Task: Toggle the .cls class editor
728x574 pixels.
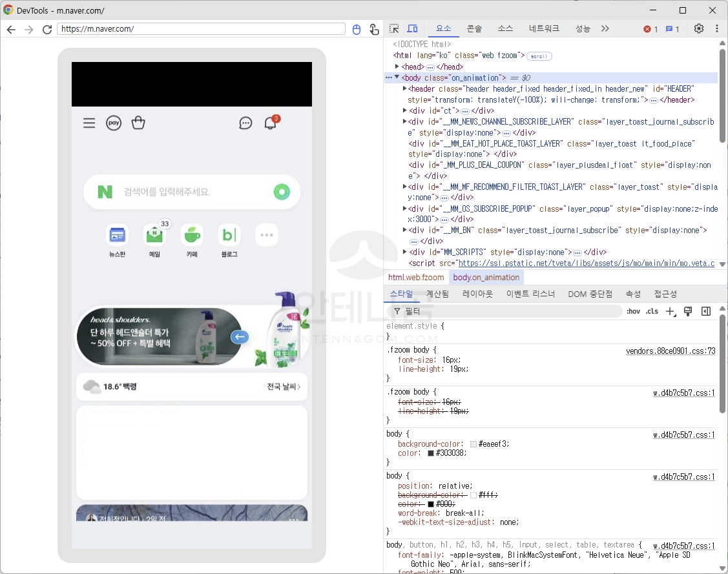Action: pyautogui.click(x=652, y=311)
